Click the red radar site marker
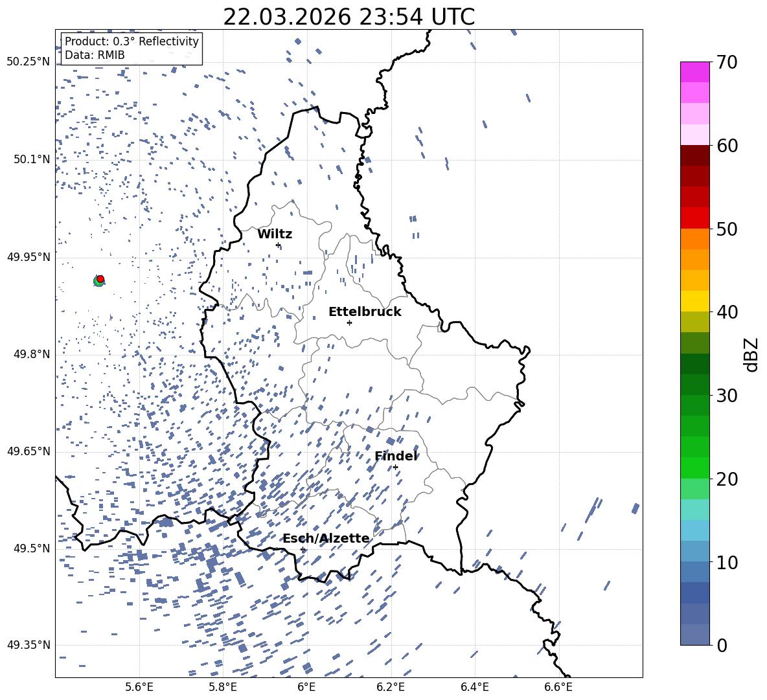This screenshot has height=700, width=767. pos(100,279)
